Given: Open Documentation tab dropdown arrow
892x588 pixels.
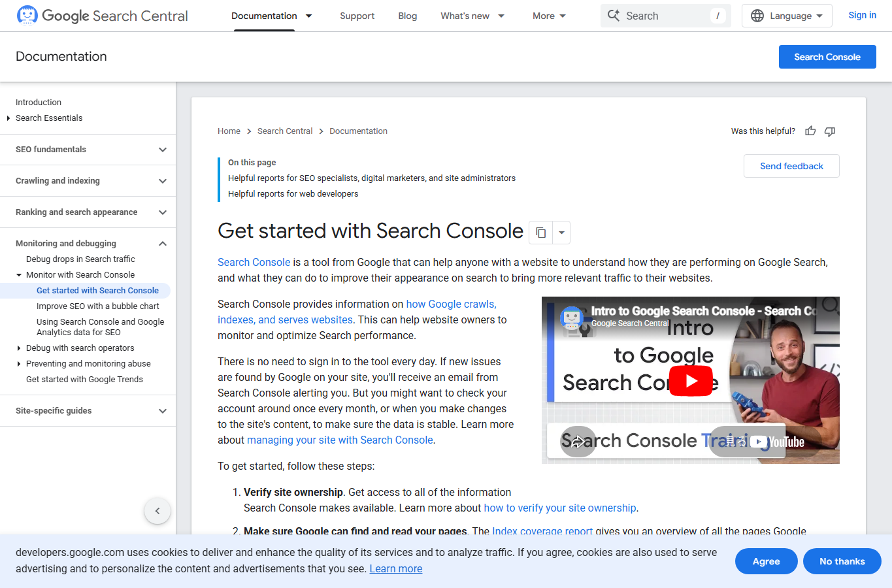Looking at the screenshot, I should [309, 16].
